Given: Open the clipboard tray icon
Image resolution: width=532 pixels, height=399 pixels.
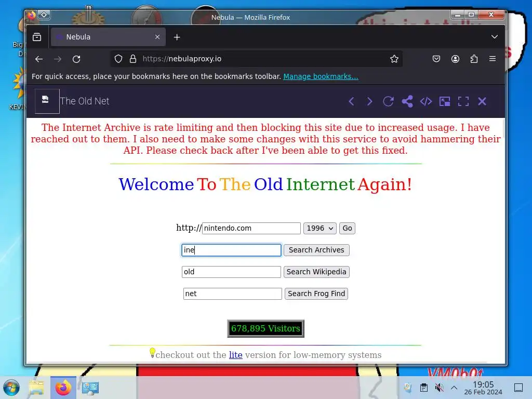Looking at the screenshot, I should click(x=424, y=388).
